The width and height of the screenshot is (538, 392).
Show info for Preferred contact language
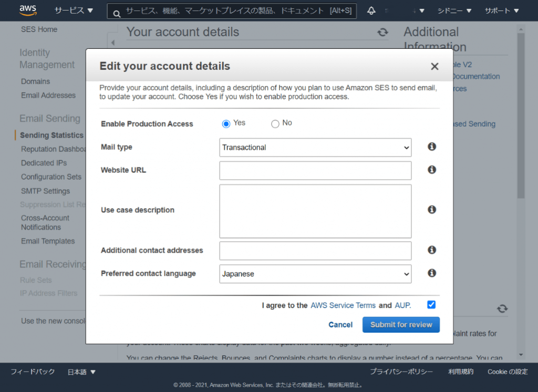pyautogui.click(x=432, y=273)
